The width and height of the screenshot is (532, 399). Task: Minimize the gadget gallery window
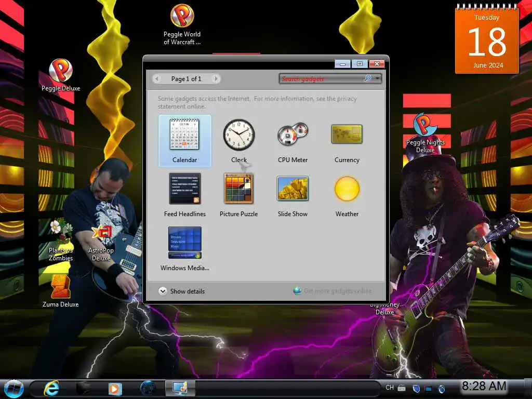click(343, 63)
